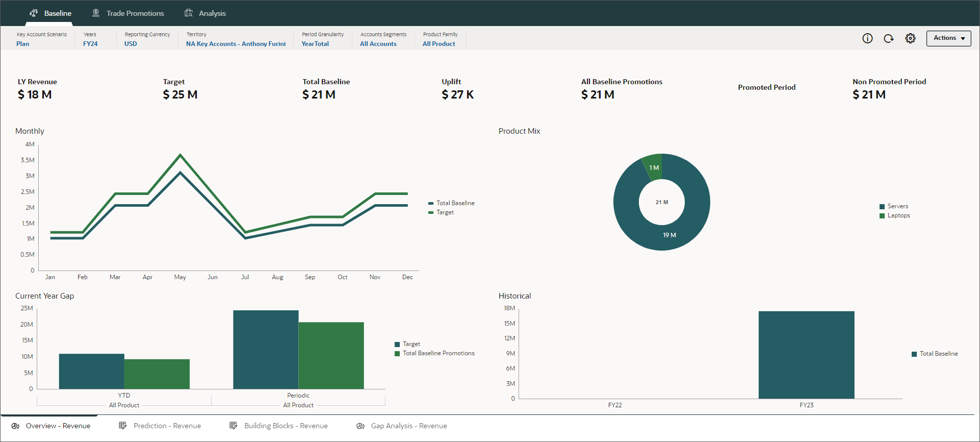Click Target legend swatch in Current Year Gap
Viewport: 980px width, 442px height.
[x=397, y=345]
